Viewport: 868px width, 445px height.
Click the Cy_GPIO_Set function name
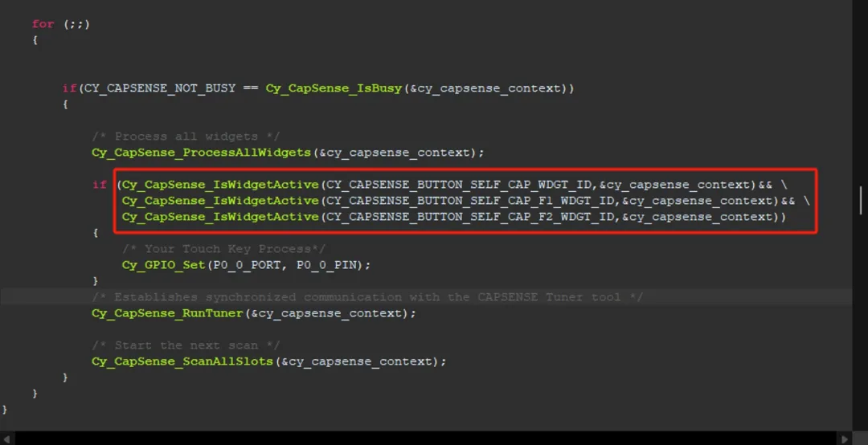coord(164,264)
